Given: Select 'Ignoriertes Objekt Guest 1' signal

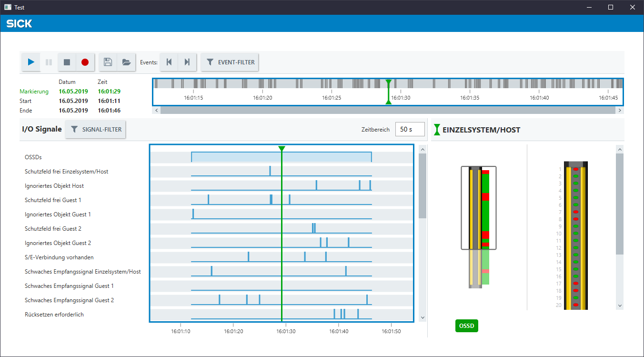Looking at the screenshot, I should [58, 214].
